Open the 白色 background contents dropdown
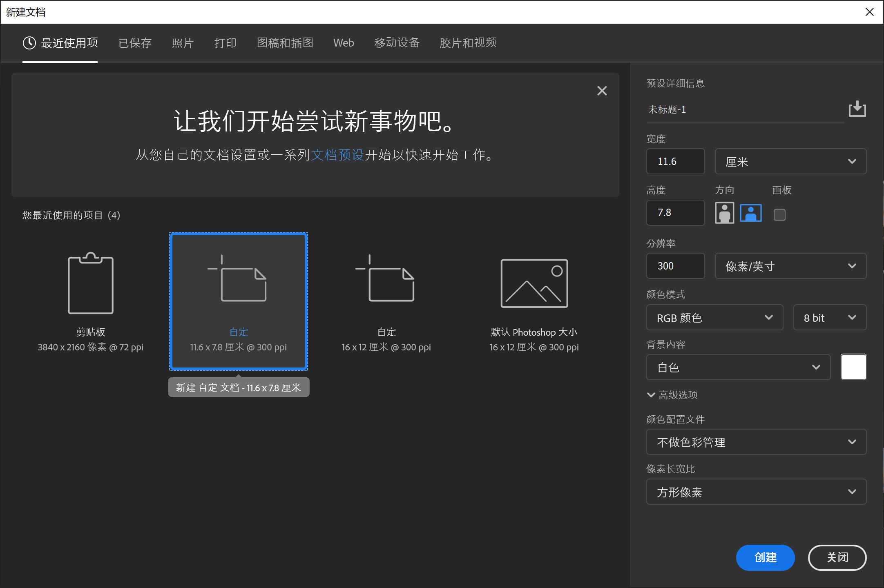The image size is (884, 588). click(x=738, y=367)
